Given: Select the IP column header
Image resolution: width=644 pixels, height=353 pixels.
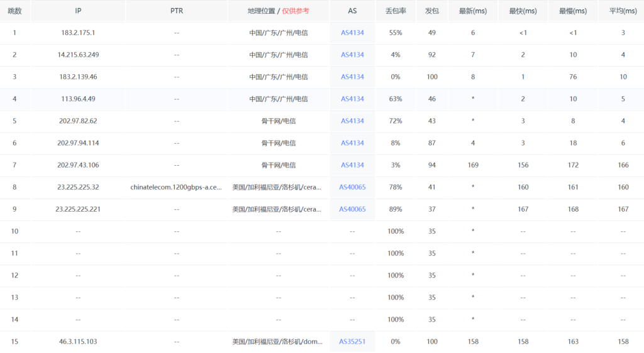Looking at the screenshot, I should pyautogui.click(x=78, y=11).
